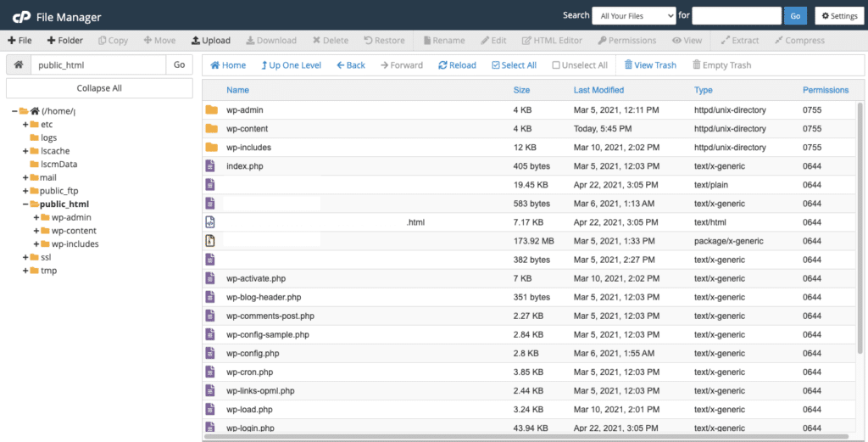Click the Forward navigation link
Screen dimensions: 868x442
click(x=401, y=65)
